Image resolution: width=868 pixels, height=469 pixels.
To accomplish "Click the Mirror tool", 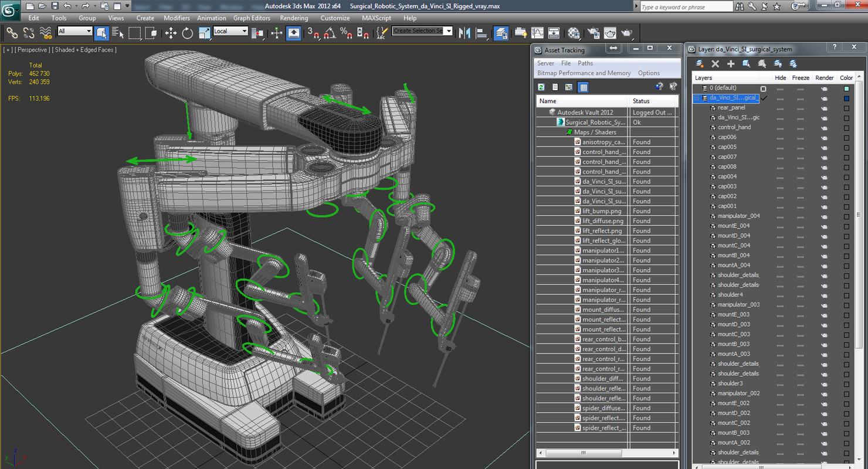I will pyautogui.click(x=465, y=33).
